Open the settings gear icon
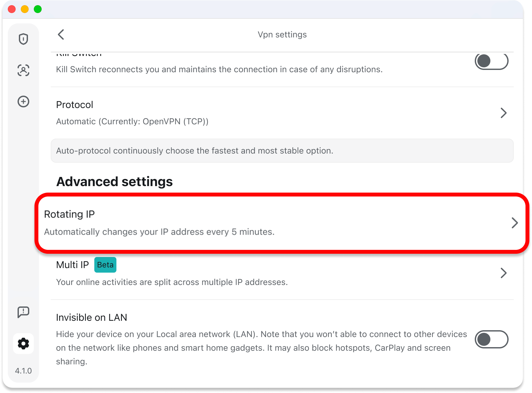The height and width of the screenshot is (393, 532). [x=23, y=344]
